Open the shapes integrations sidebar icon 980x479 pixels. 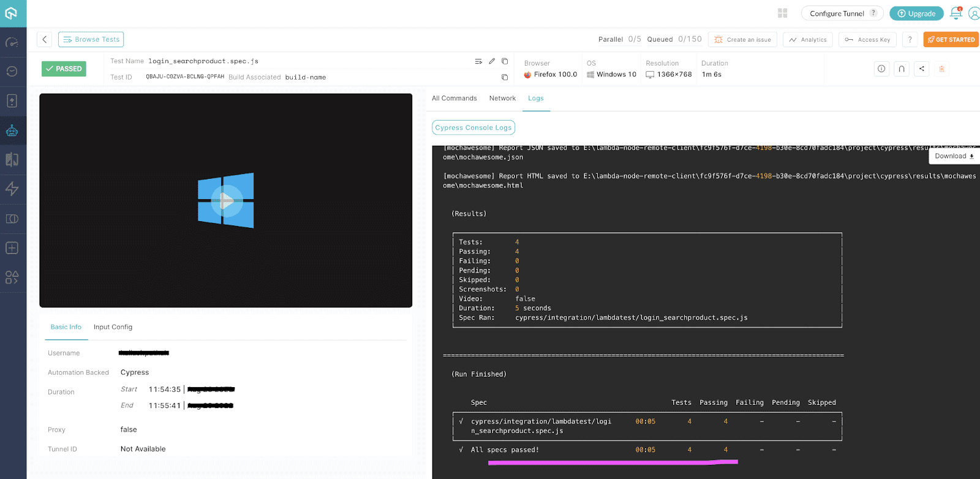coord(12,277)
